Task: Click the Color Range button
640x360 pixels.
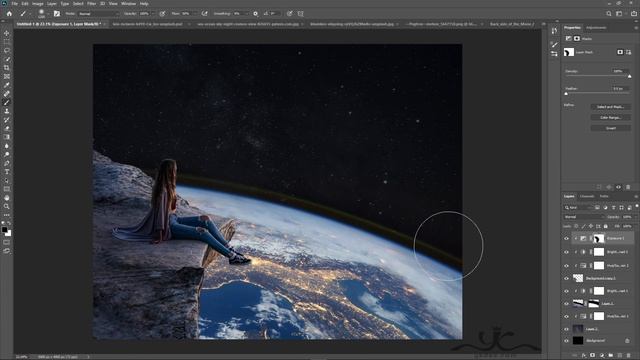Action: pos(611,118)
